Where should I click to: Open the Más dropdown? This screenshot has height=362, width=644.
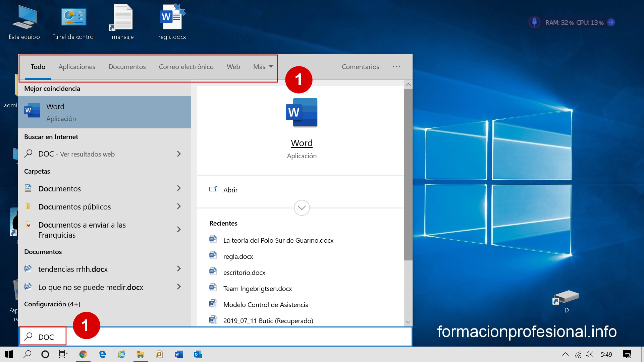[x=263, y=67]
